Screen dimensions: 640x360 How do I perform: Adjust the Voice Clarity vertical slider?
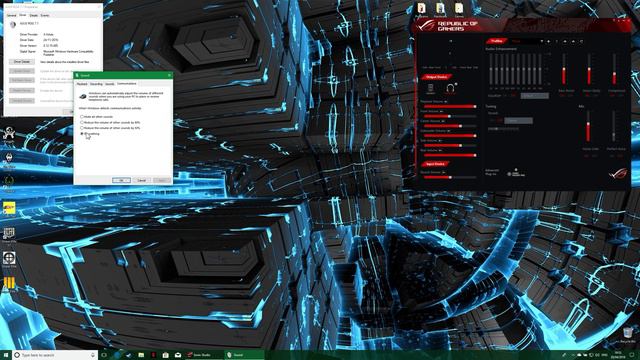(x=589, y=69)
